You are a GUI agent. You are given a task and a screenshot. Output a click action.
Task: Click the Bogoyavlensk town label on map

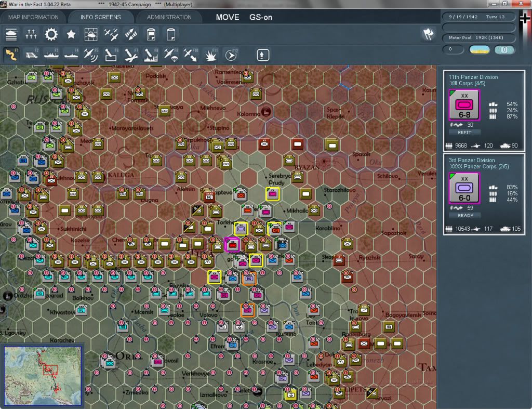coord(403,315)
